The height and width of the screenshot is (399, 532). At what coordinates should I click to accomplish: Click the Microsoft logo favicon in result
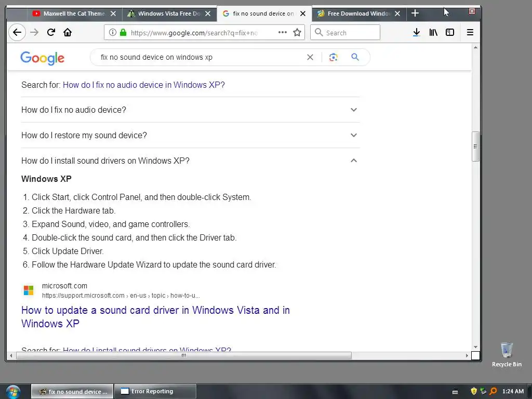point(29,290)
